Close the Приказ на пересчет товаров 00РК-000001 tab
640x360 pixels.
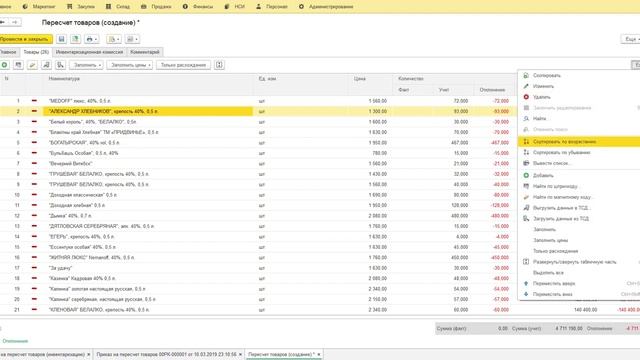coord(240,354)
